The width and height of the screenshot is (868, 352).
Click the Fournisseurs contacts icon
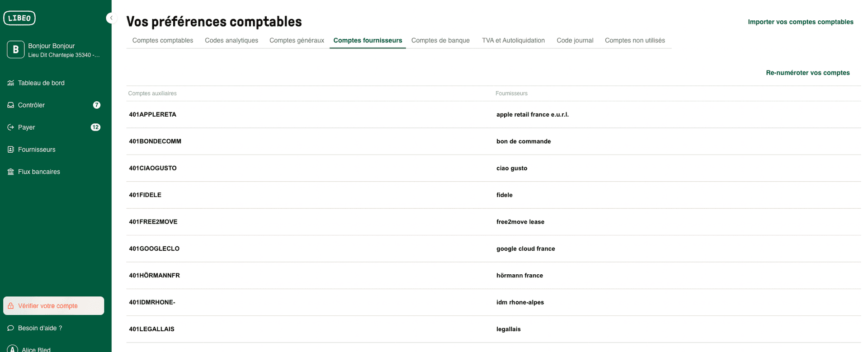tap(11, 150)
